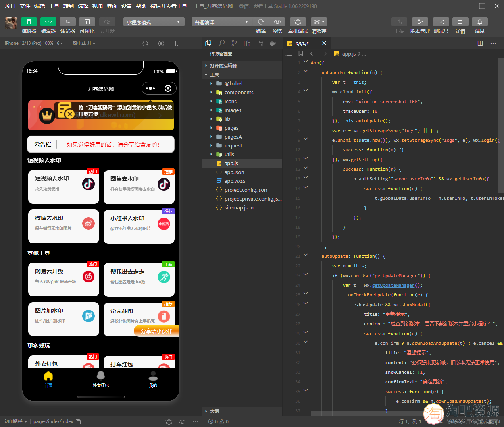Toggle the 编辑器 editor panel button

point(48,22)
